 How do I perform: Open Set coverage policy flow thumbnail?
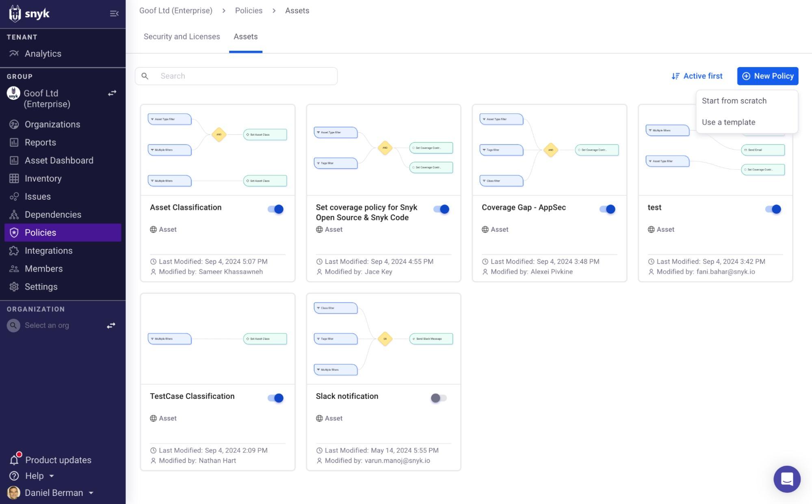383,150
